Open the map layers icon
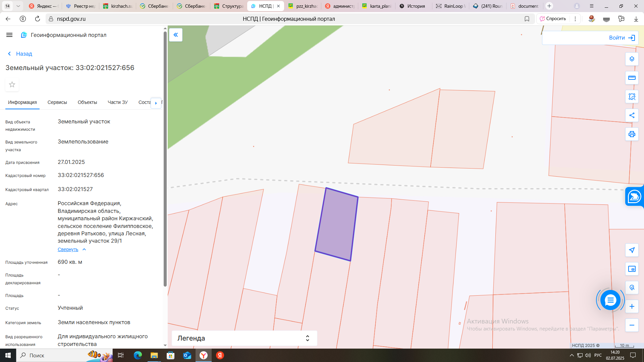 (x=632, y=59)
